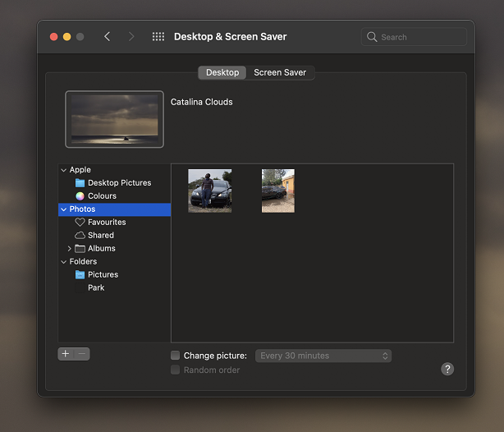
Task: Click the back navigation arrow
Action: 107,37
